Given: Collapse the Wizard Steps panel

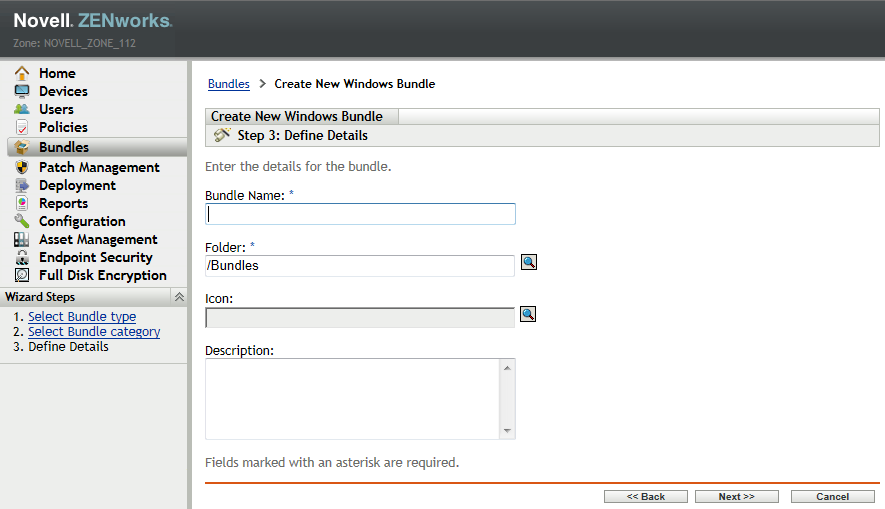Looking at the screenshot, I should pos(179,297).
